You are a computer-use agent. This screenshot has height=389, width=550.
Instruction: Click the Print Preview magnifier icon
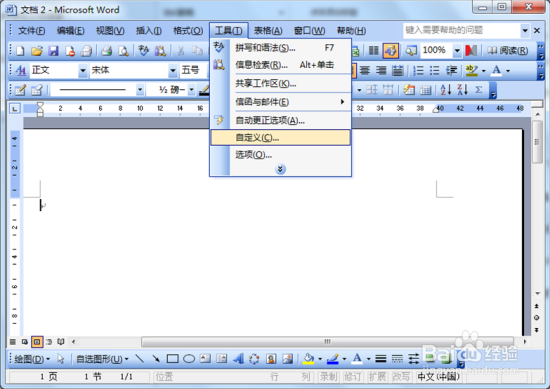(123, 51)
